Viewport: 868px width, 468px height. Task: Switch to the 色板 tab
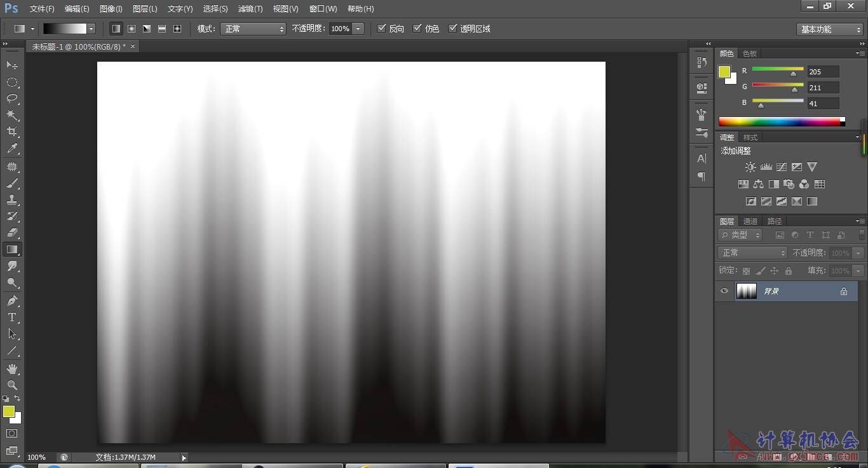750,53
